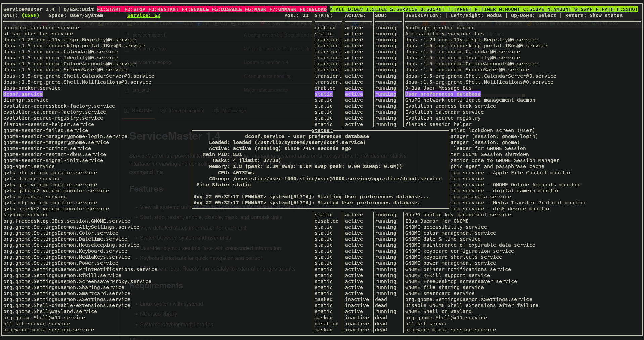Image resolution: width=644 pixels, height=340 pixels.
Task: Choose the O:SOCKET unit filter
Action: tap(432, 9)
